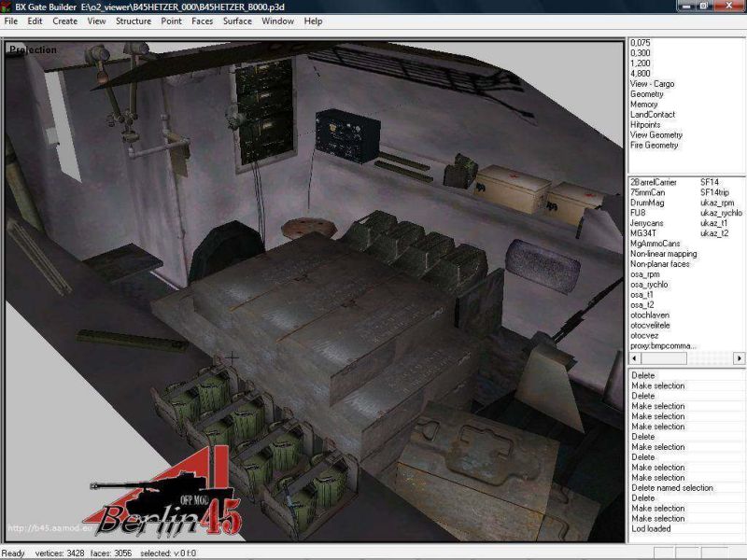Image resolution: width=747 pixels, height=560 pixels.
Task: Select the Memory LOD
Action: point(644,105)
